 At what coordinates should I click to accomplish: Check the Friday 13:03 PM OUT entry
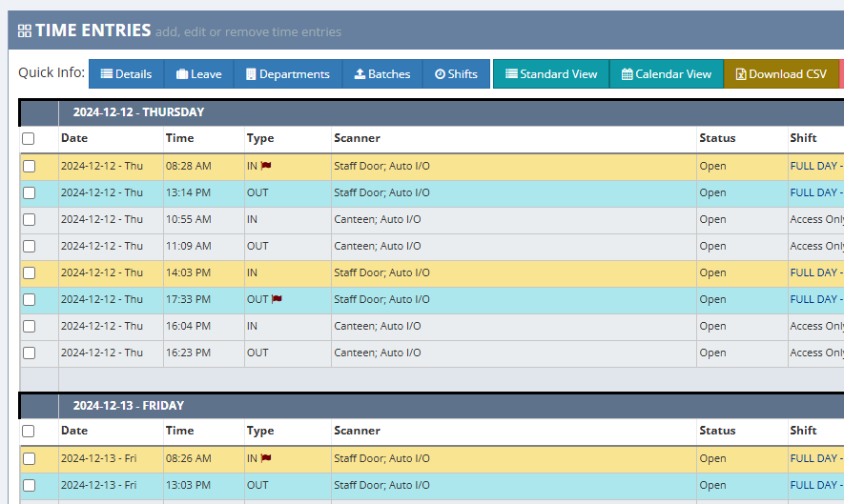tap(29, 485)
